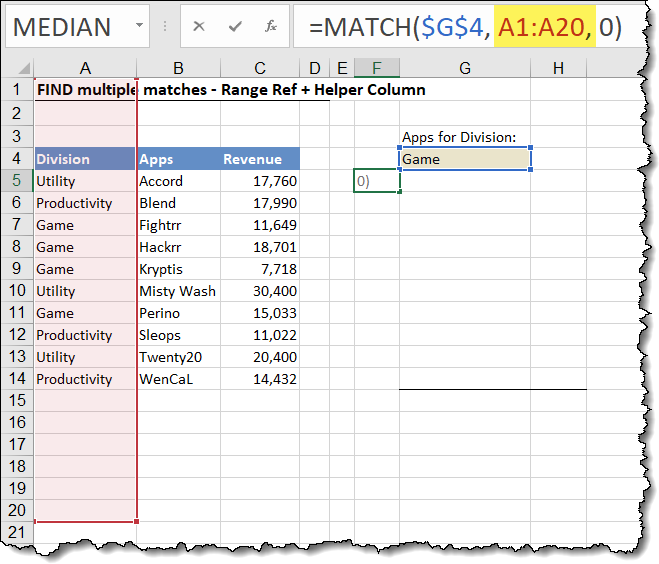Select the 30,400 revenue cell
This screenshot has width=659, height=564.
click(x=260, y=291)
